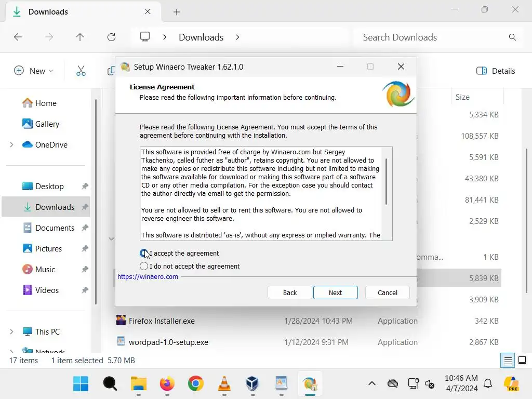Open the taskbar clock and date

461,383
